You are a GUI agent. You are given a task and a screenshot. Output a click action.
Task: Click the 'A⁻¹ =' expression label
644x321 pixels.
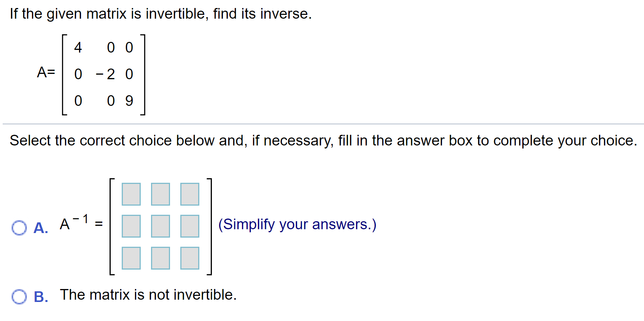tap(80, 224)
